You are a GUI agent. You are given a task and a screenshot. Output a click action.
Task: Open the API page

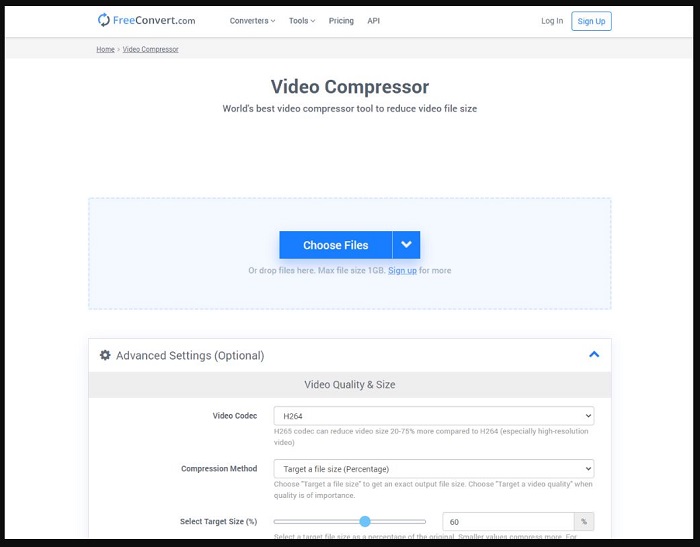click(x=374, y=21)
